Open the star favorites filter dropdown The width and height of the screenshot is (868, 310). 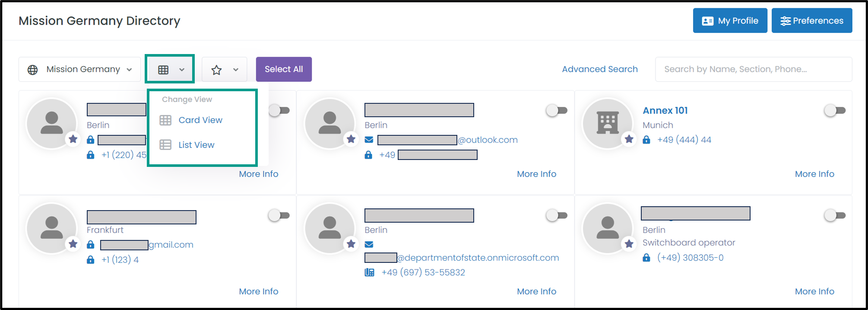click(225, 69)
